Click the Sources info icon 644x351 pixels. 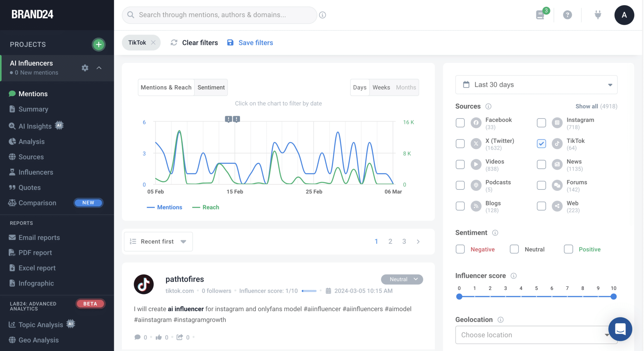point(488,106)
